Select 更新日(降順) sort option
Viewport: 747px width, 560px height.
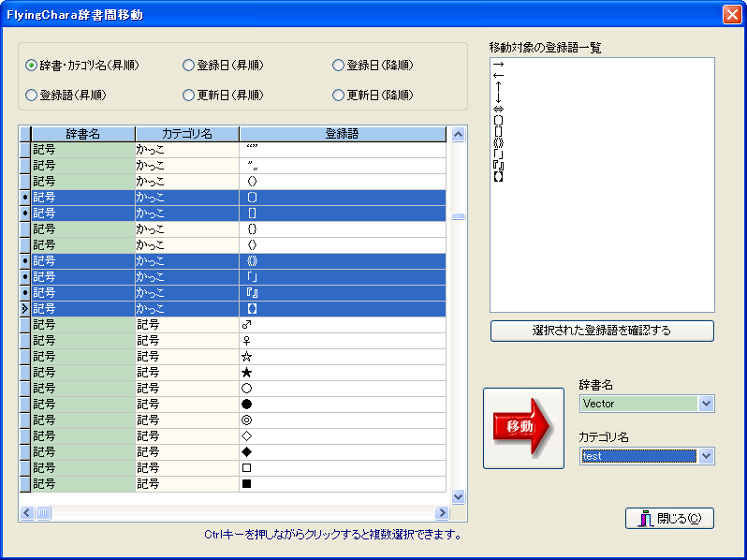pyautogui.click(x=373, y=96)
